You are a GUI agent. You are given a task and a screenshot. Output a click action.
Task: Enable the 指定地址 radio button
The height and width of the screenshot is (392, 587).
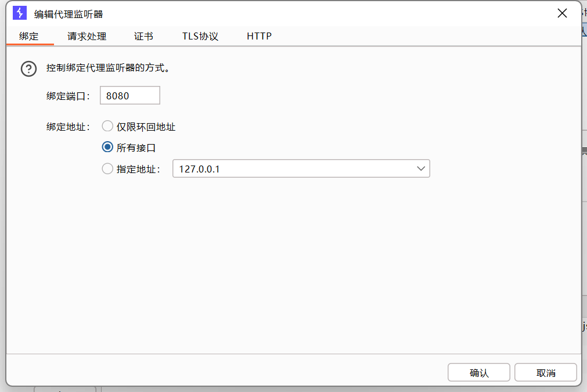click(x=107, y=169)
